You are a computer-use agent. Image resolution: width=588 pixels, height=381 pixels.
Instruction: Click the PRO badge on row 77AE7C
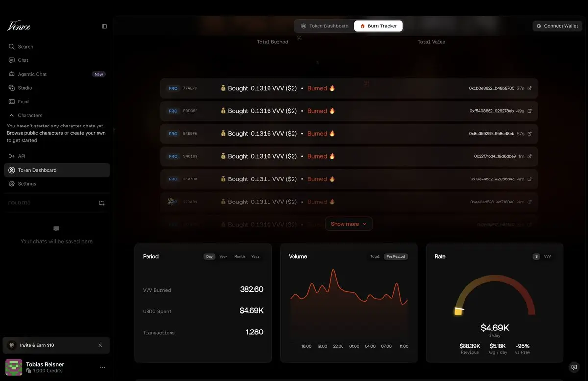click(x=173, y=89)
